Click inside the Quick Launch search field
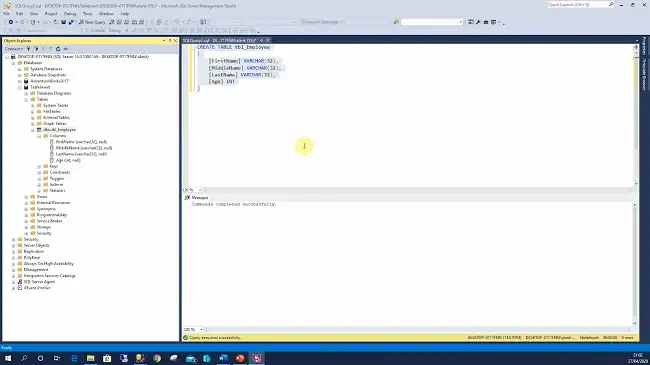 (x=577, y=5)
